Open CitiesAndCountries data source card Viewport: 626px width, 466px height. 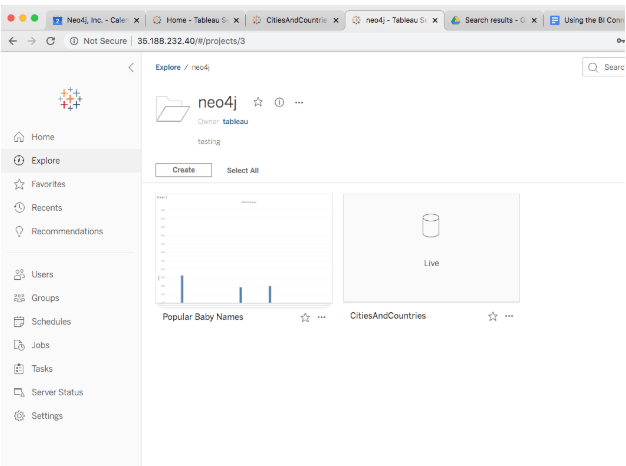click(x=432, y=248)
